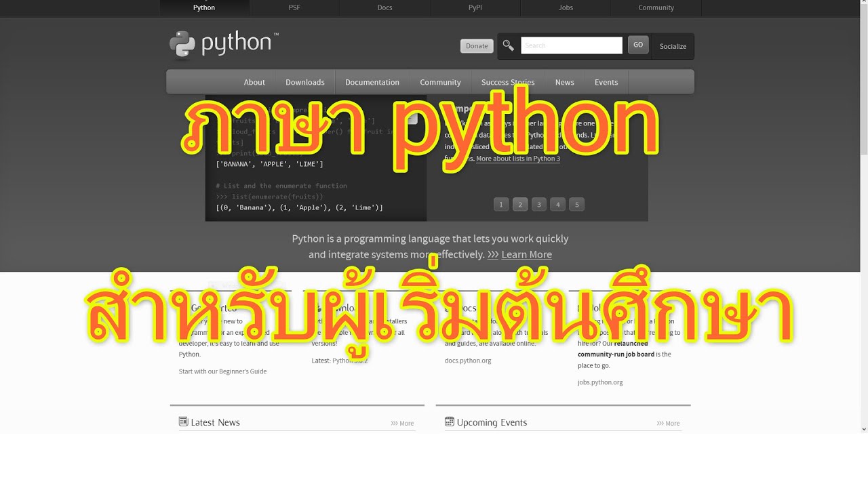Open the jobs.python.org link
Viewport: 868px width, 488px height.
[600, 382]
